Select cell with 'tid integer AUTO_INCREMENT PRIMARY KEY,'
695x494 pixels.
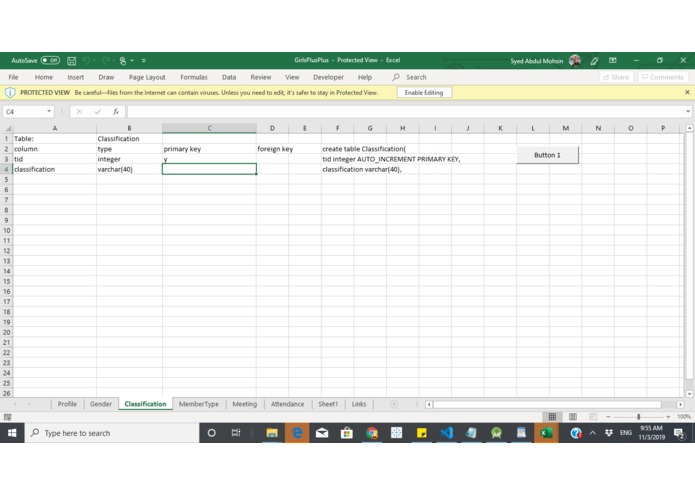pyautogui.click(x=337, y=159)
